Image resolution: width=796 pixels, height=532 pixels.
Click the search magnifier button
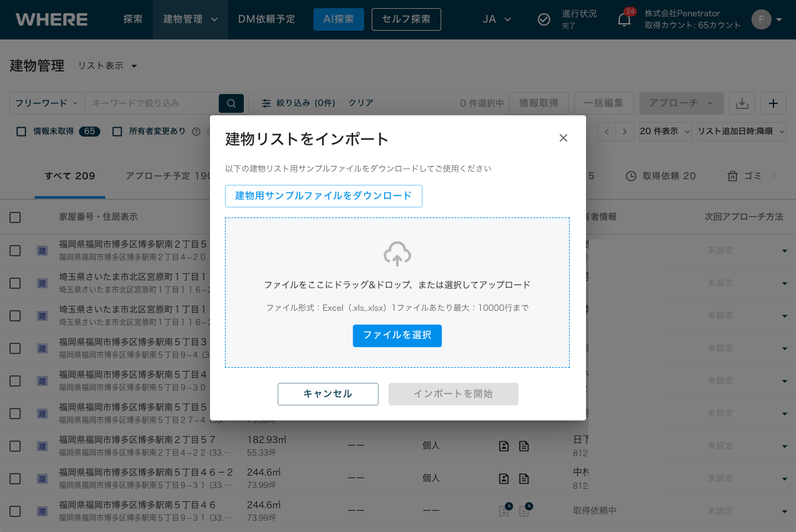231,103
